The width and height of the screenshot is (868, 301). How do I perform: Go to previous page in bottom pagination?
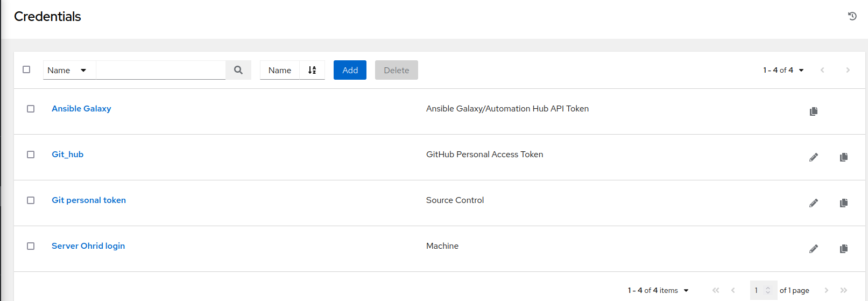click(x=733, y=290)
